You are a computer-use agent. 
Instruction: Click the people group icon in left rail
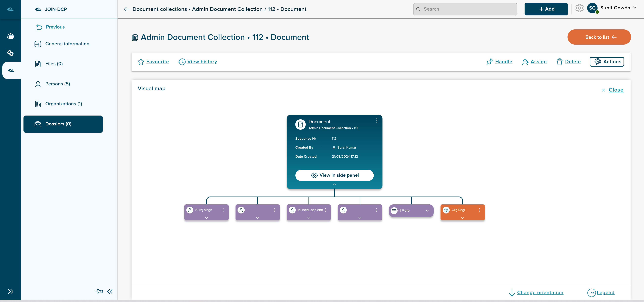tap(10, 36)
